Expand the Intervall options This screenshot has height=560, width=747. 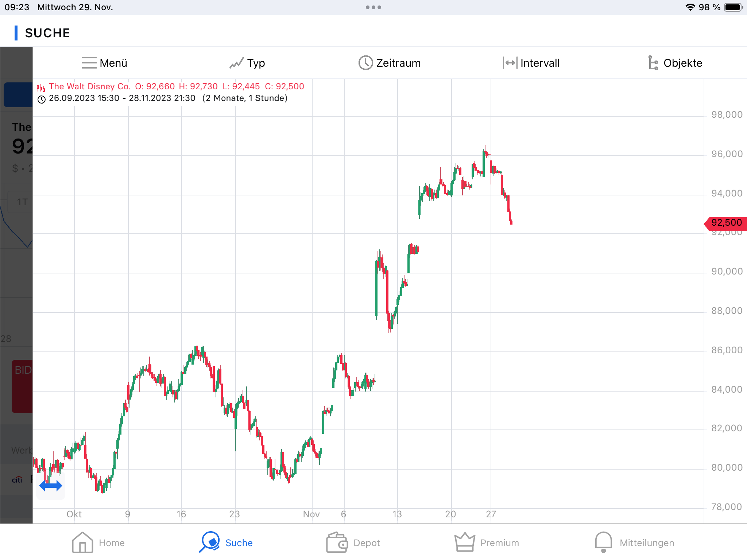tap(539, 63)
